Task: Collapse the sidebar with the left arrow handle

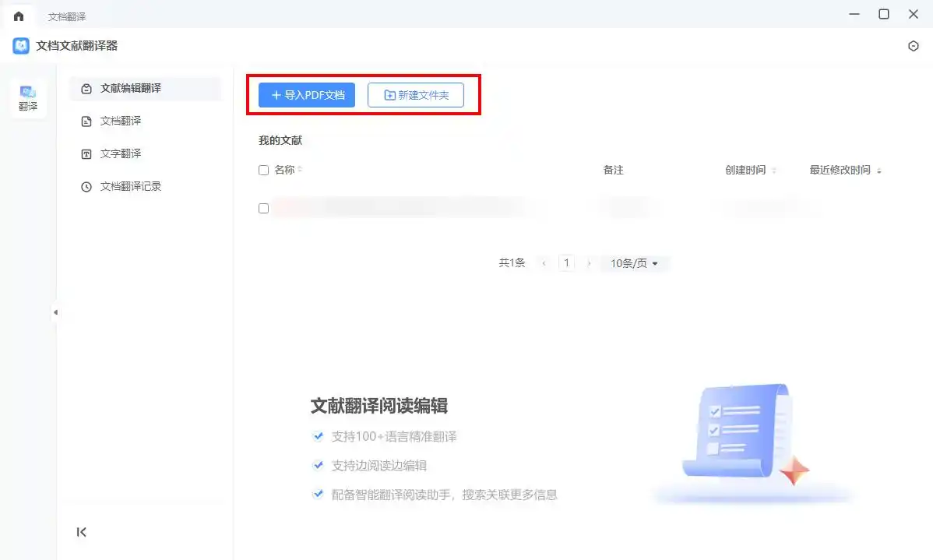Action: click(x=56, y=312)
